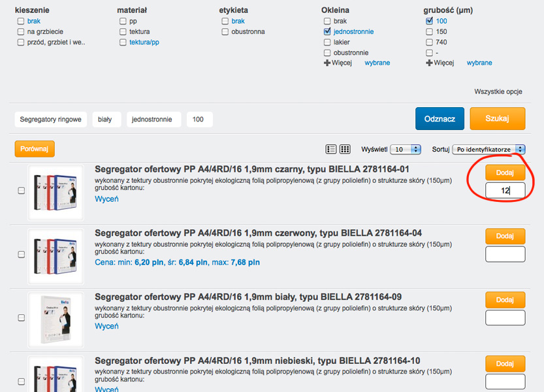Click Dodaj for the czerwony segregator
Screen dimensions: 544x392
pos(505,236)
